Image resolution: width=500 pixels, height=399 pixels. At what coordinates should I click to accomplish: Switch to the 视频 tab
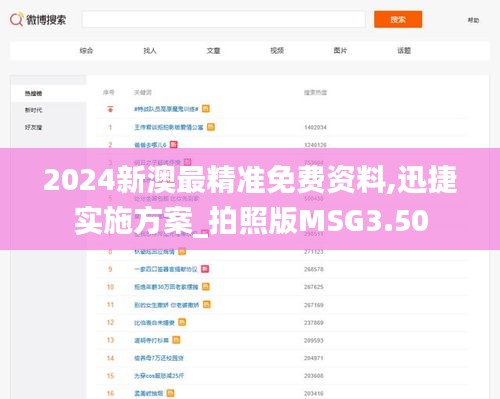277,51
